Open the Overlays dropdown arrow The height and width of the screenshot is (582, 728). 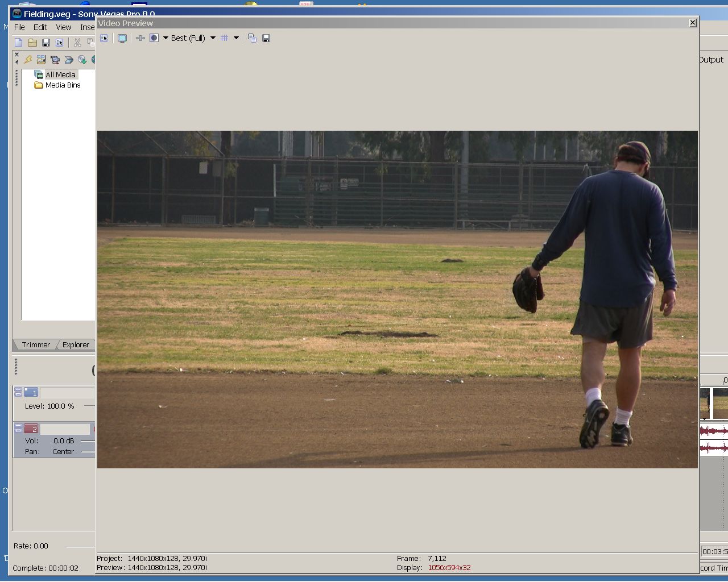click(x=236, y=38)
